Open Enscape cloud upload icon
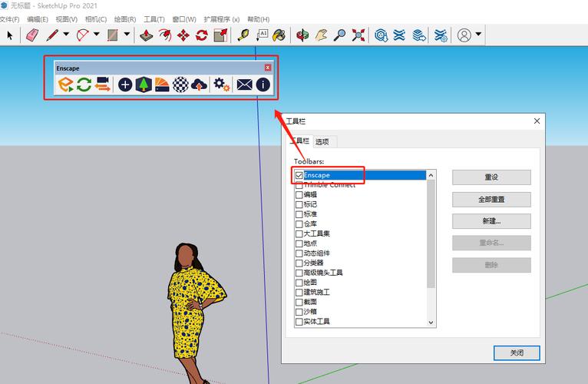The image size is (588, 384). (199, 84)
